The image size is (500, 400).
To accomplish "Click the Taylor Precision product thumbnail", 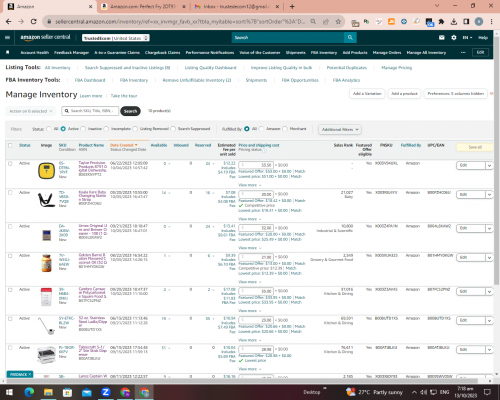I will 46,170.
